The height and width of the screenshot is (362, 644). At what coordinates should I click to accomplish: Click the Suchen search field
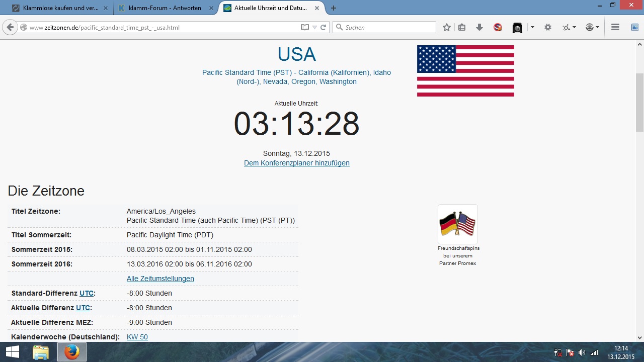[387, 28]
